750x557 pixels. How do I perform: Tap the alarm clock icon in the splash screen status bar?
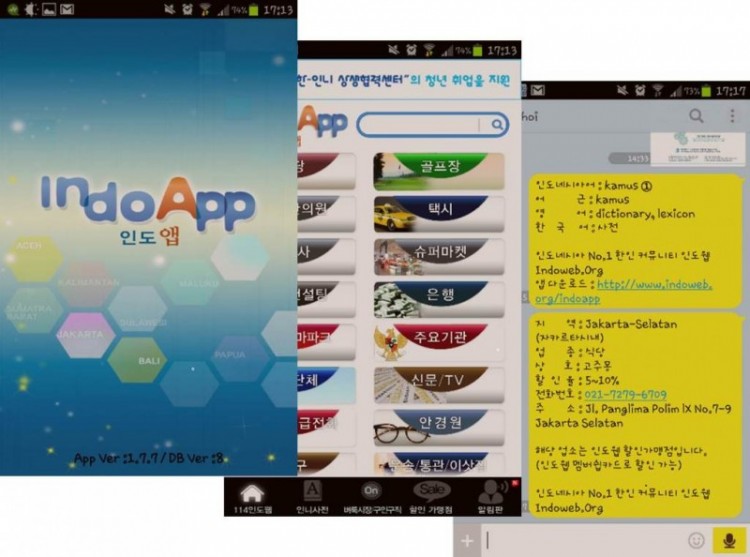(x=188, y=9)
